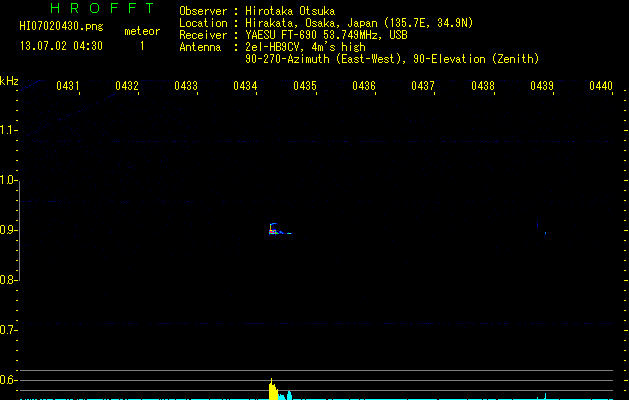Click the Antenna 2el-HB9CV line
Viewport: 629px width, 400px height.
[x=272, y=47]
